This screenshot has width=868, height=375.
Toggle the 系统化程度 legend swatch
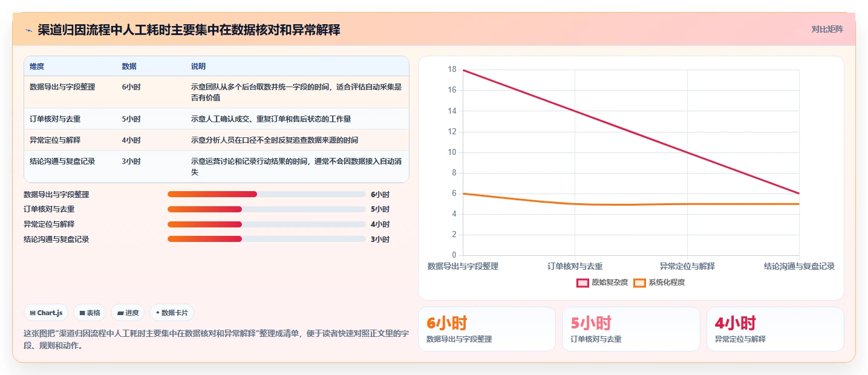639,283
